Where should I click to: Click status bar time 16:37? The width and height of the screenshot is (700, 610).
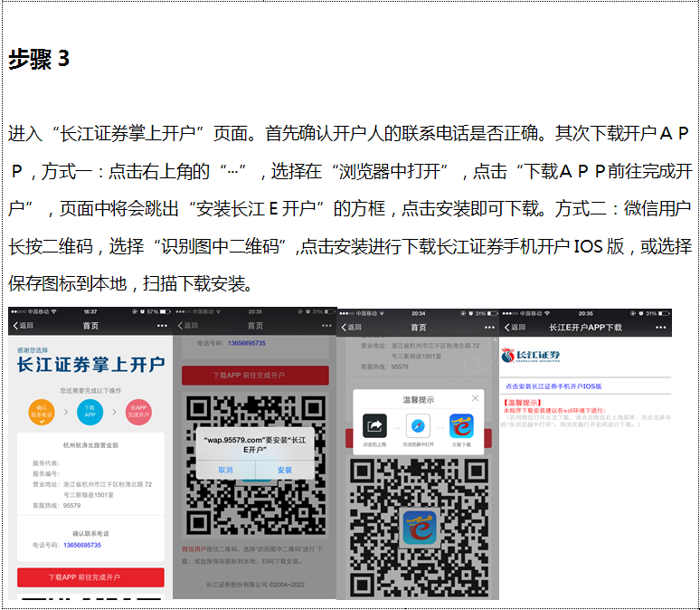pos(90,311)
